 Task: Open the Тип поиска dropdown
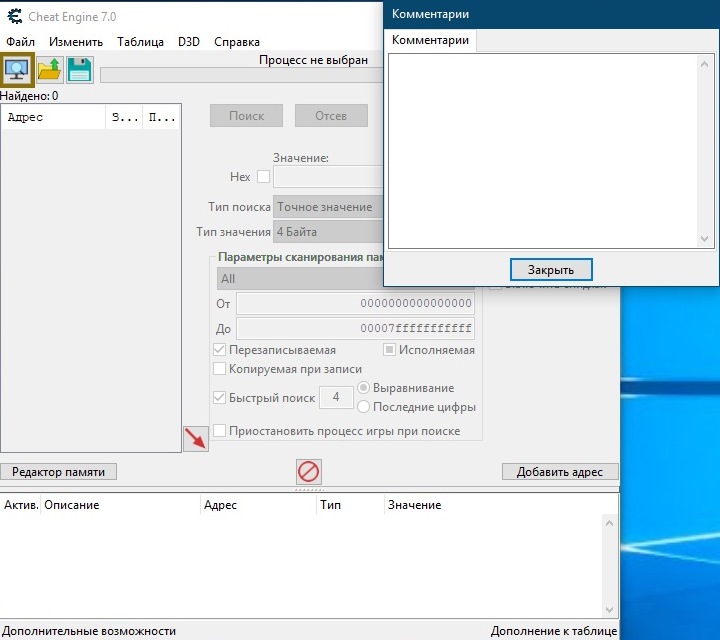pyautogui.click(x=328, y=207)
